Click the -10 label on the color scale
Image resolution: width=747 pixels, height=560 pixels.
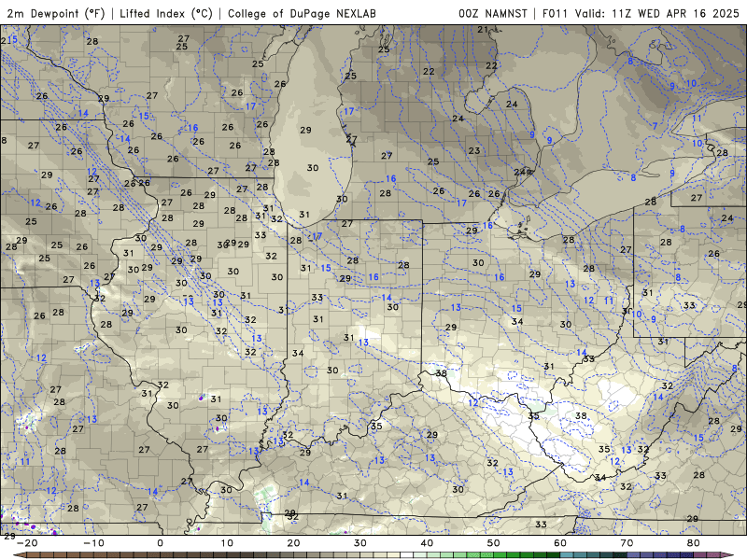click(93, 543)
